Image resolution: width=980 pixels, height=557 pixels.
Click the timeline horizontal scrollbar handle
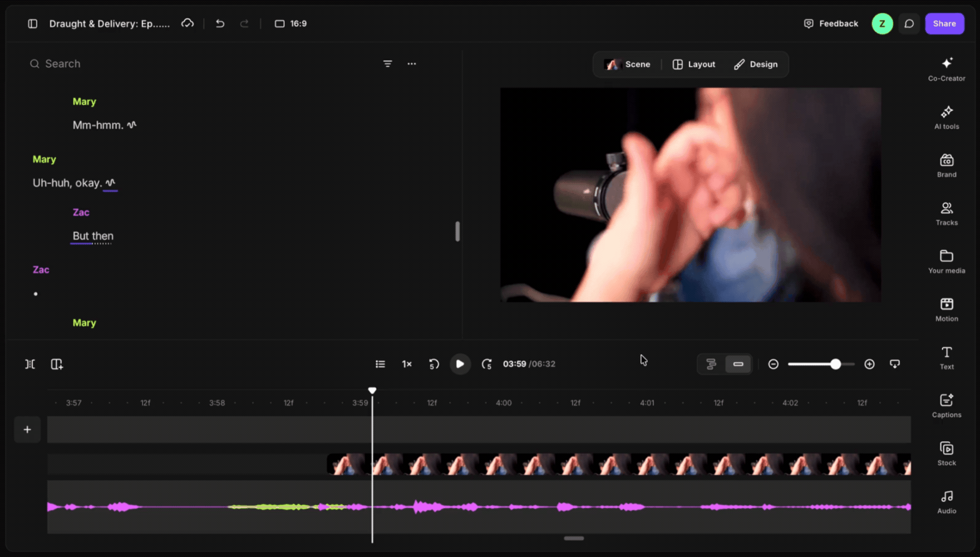tap(574, 538)
